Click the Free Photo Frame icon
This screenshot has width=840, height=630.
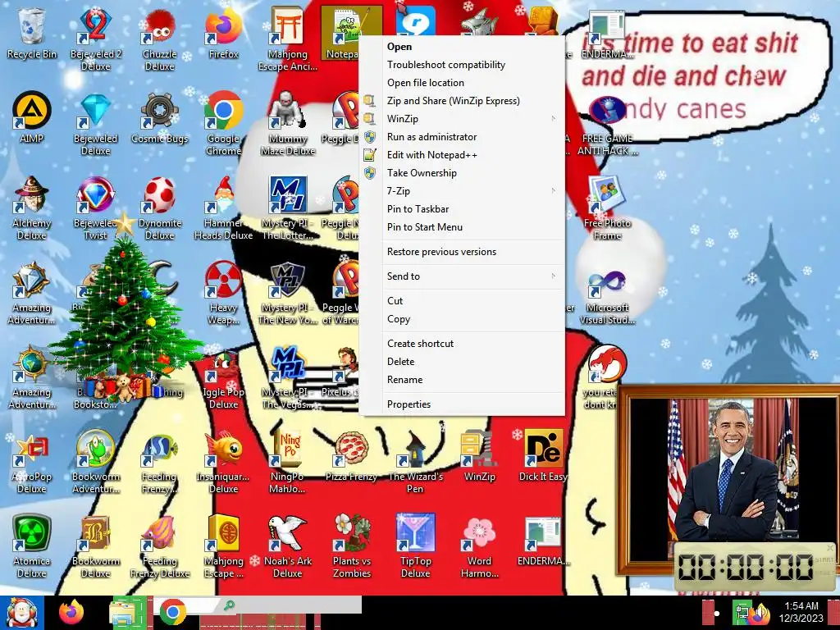coord(607,208)
